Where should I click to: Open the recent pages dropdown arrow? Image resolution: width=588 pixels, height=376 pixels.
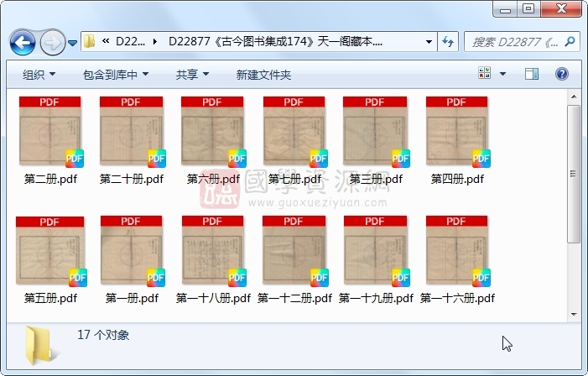[73, 43]
